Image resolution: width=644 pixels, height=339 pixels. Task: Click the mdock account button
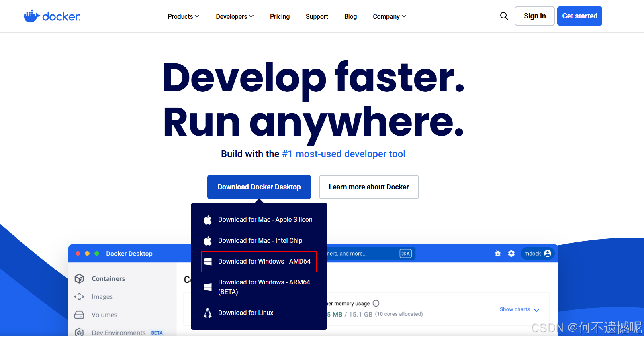[538, 254]
